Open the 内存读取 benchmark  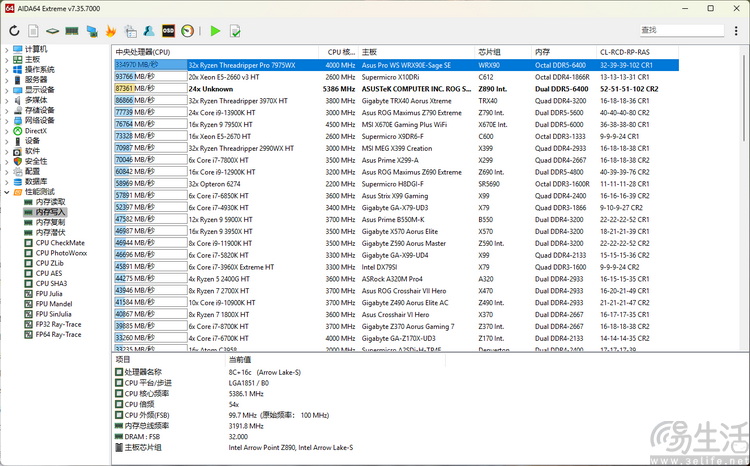click(x=50, y=202)
